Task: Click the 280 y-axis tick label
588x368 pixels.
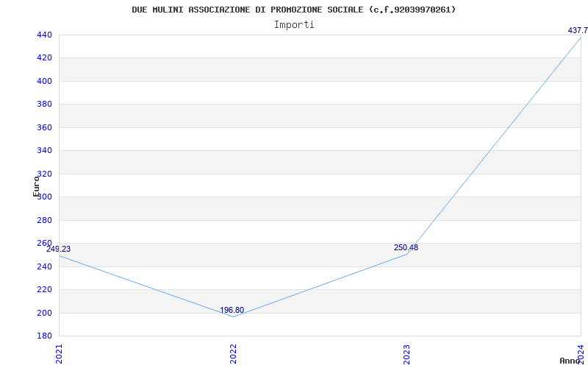Action: tap(44, 220)
